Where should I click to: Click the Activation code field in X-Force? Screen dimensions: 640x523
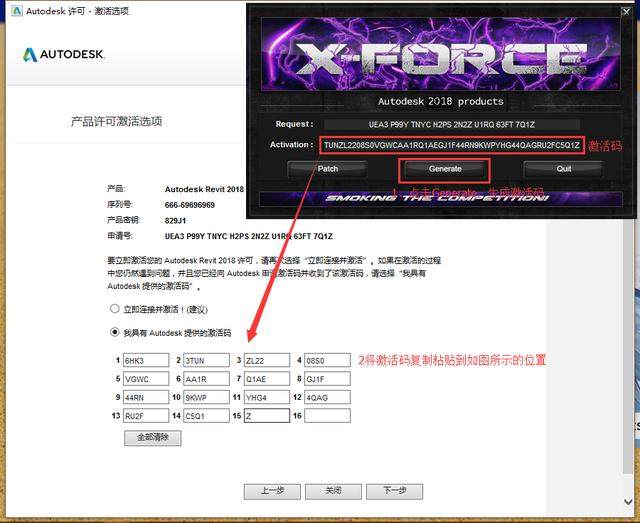tap(452, 145)
